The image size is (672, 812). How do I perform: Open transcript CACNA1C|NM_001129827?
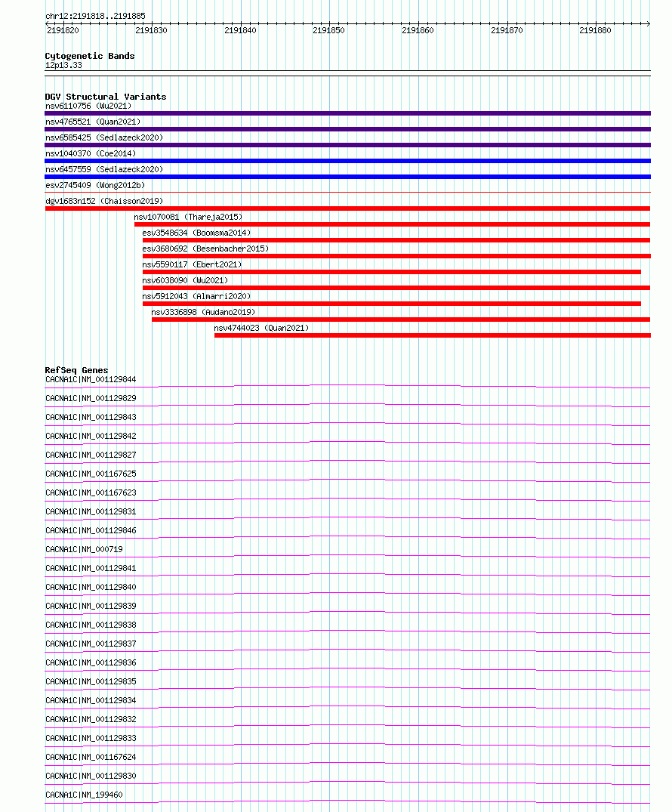coord(91,455)
